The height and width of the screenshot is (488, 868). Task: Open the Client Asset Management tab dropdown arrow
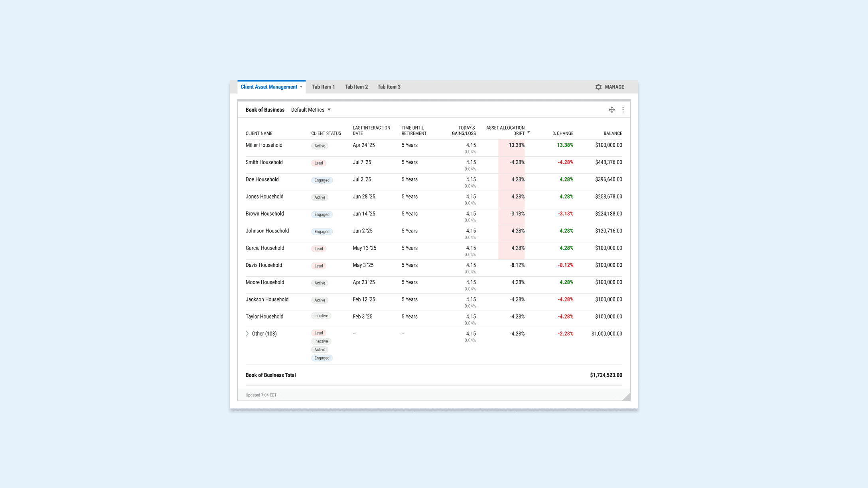tap(301, 87)
